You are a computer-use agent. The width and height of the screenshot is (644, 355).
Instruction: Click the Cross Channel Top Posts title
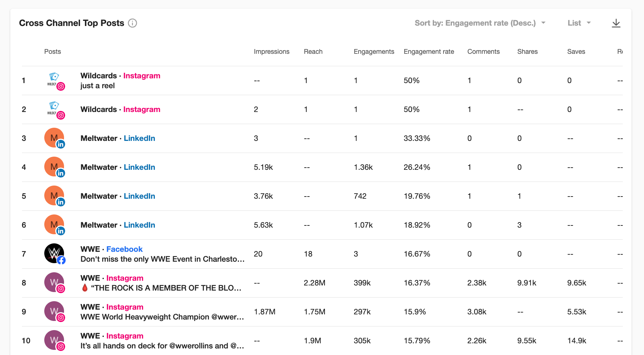point(72,23)
